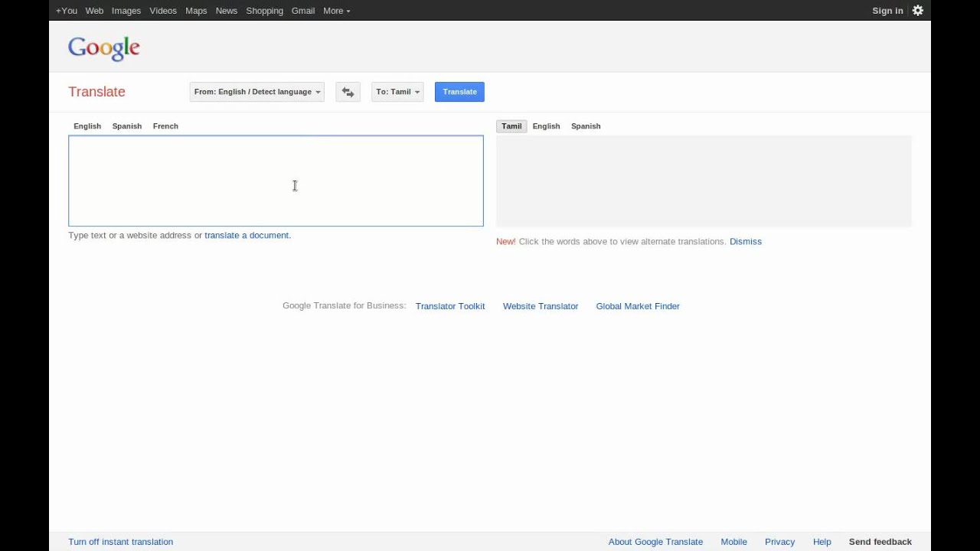Open Gmail from the top navigation bar
Viewport: 980px width, 551px height.
tap(303, 11)
